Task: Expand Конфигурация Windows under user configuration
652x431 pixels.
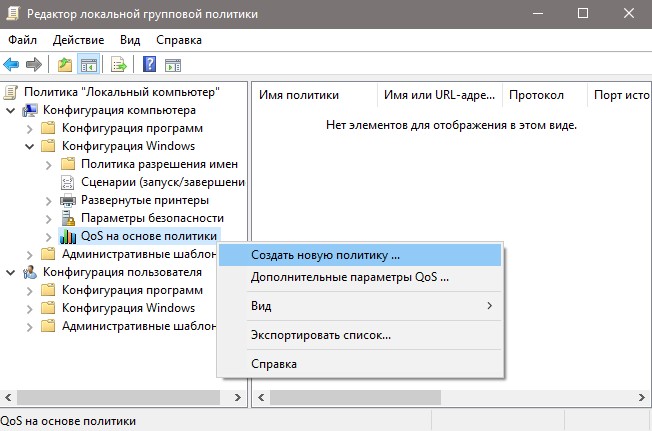Action: pyautogui.click(x=30, y=309)
